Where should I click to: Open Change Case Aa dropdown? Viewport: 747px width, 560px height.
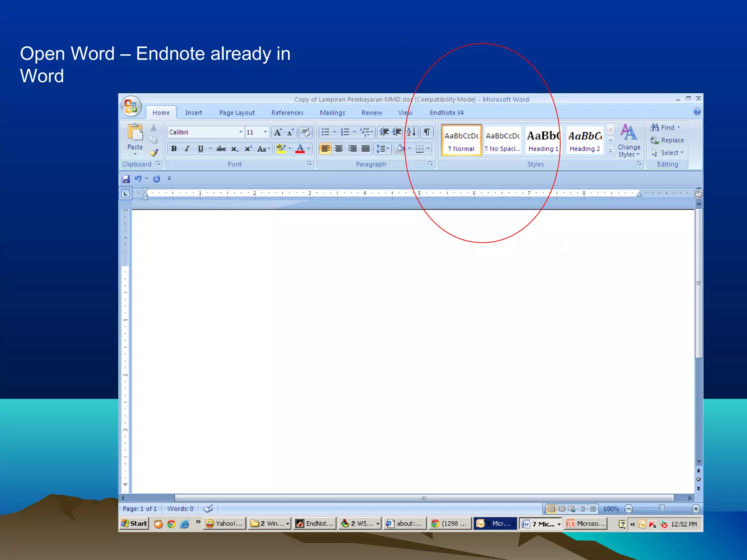click(264, 149)
